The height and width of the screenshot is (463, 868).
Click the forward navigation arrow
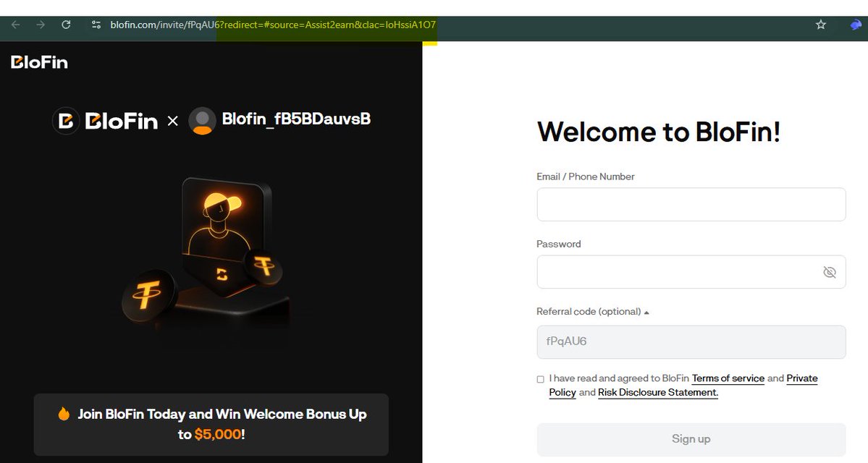click(x=41, y=24)
